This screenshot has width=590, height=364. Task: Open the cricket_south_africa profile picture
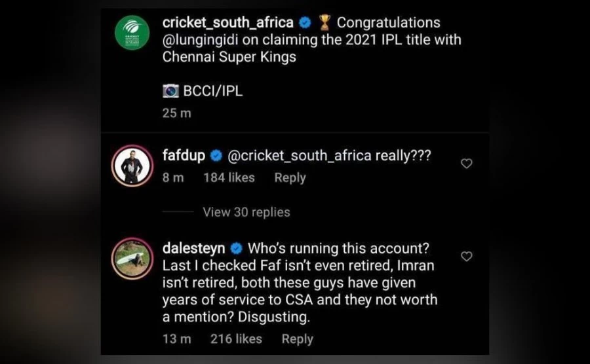pos(134,33)
